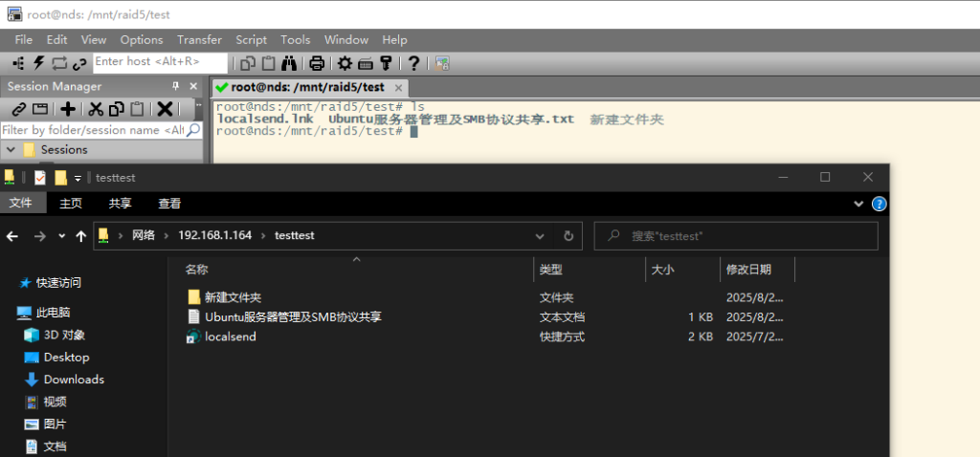980x457 pixels.
Task: Click the Help question mark icon
Action: click(x=413, y=63)
